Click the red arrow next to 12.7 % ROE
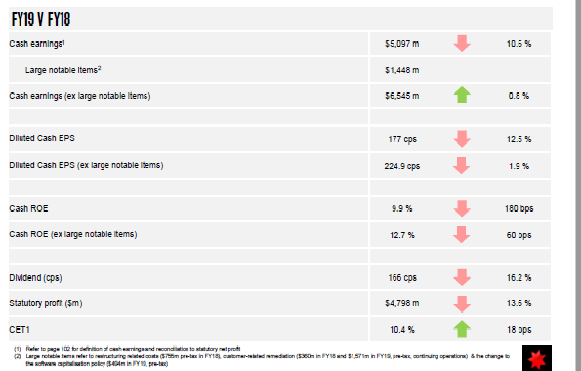Screen dimensions: 581x371 tap(462, 235)
